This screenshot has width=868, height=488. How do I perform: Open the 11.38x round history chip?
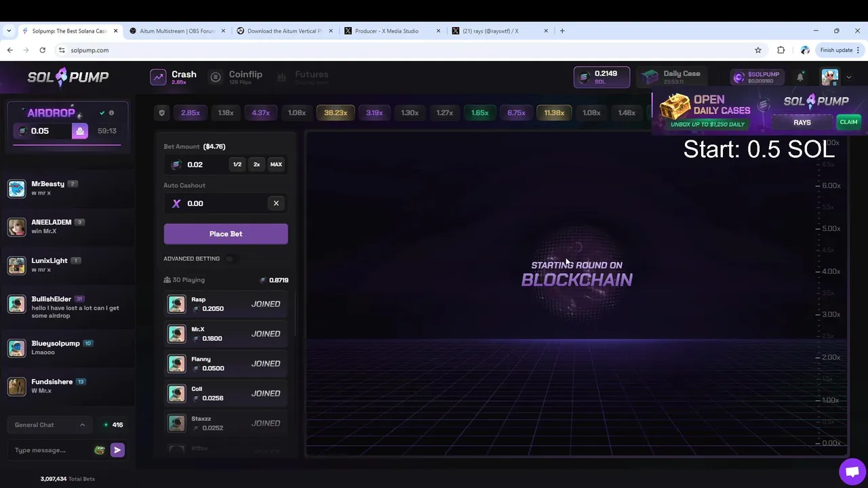click(x=554, y=113)
